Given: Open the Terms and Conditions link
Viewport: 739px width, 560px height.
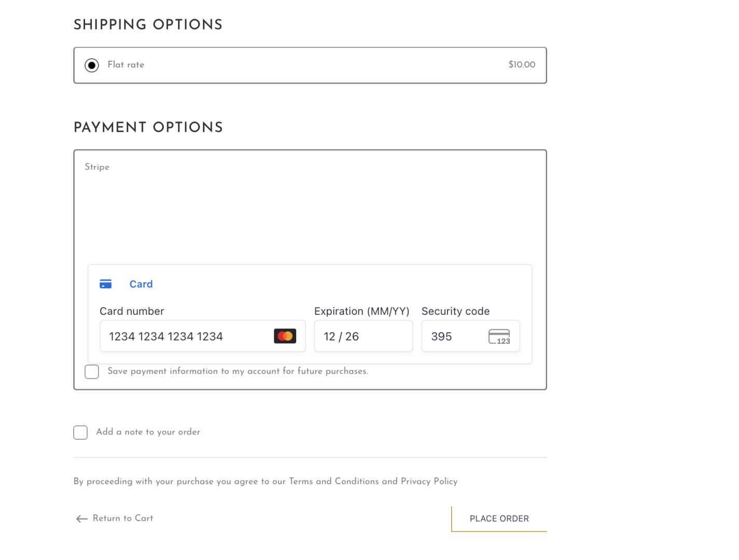Looking at the screenshot, I should pyautogui.click(x=333, y=481).
